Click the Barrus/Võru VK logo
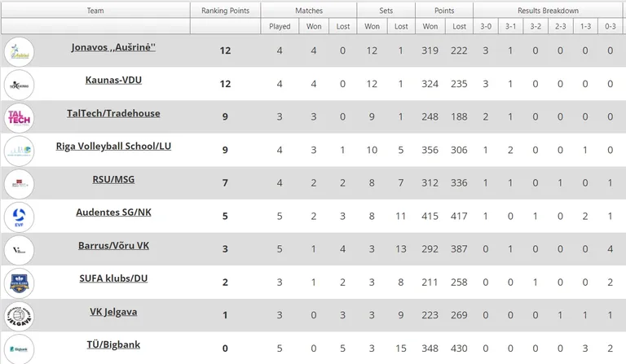The width and height of the screenshot is (626, 364). click(x=19, y=250)
